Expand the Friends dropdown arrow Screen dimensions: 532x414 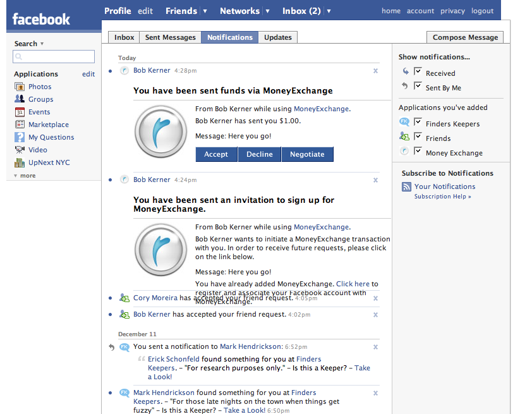pos(205,11)
